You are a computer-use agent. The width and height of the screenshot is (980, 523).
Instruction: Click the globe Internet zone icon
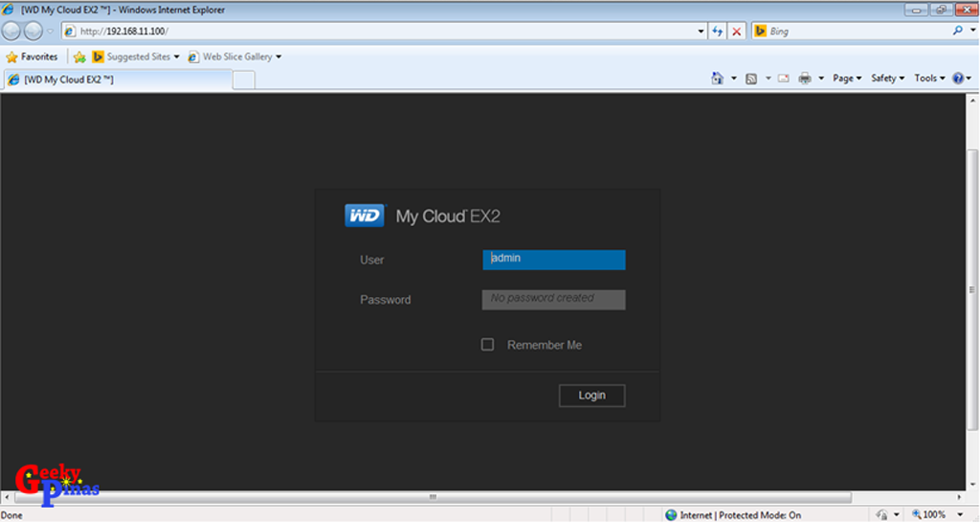[x=671, y=515]
